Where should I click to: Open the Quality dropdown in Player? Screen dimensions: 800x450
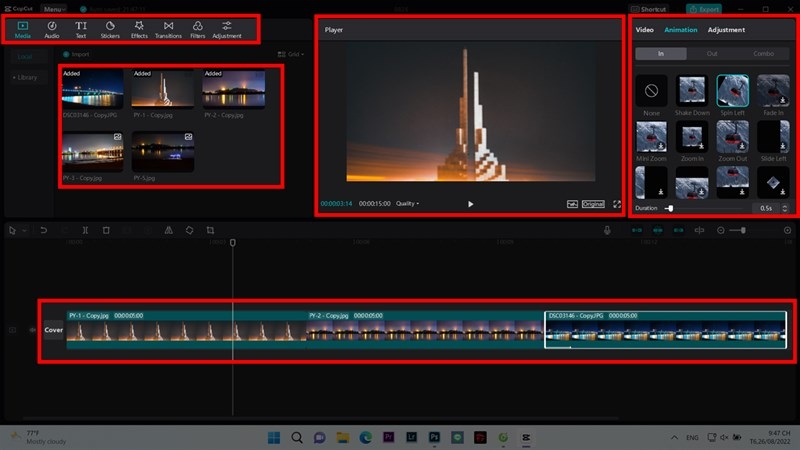click(x=407, y=204)
